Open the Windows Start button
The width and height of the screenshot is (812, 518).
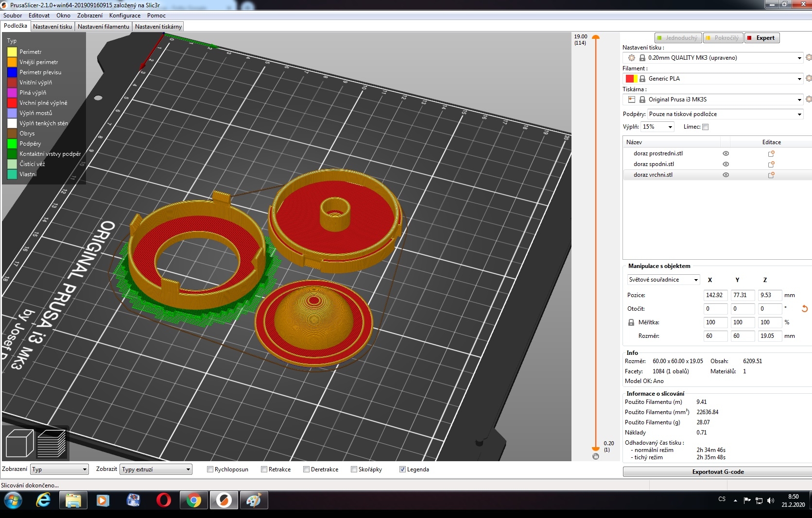pyautogui.click(x=13, y=500)
